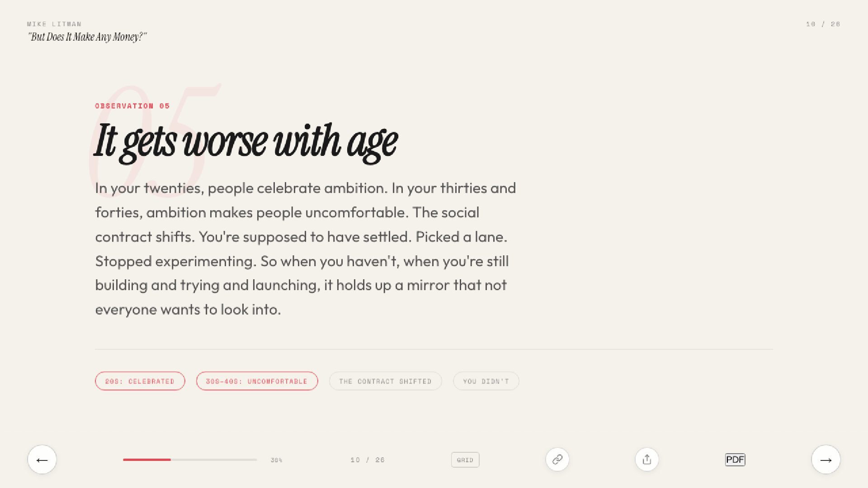Click the "It gets worse with age" heading

[246, 141]
